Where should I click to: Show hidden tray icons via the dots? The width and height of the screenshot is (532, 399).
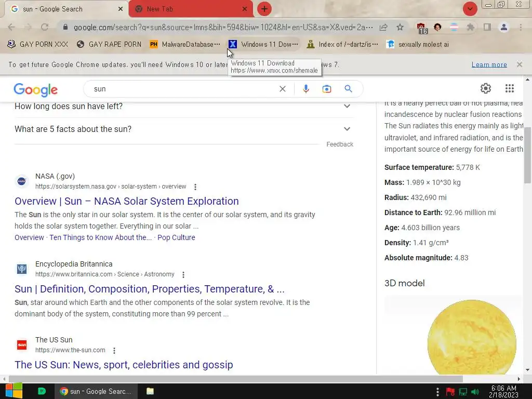(x=437, y=392)
